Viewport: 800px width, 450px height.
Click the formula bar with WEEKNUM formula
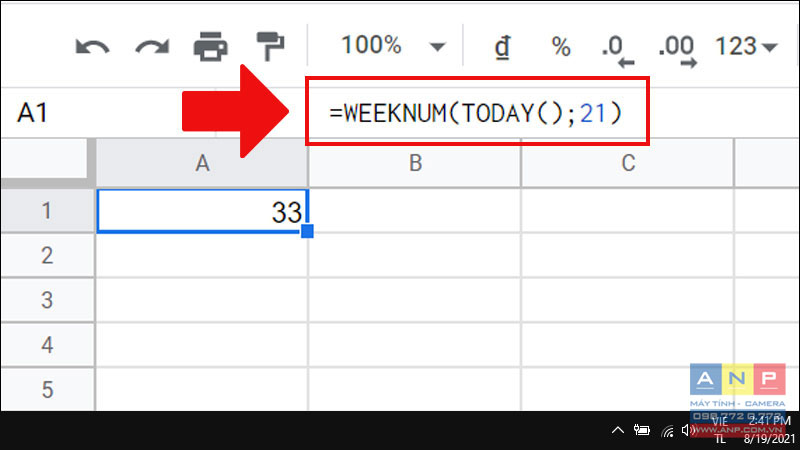click(477, 113)
